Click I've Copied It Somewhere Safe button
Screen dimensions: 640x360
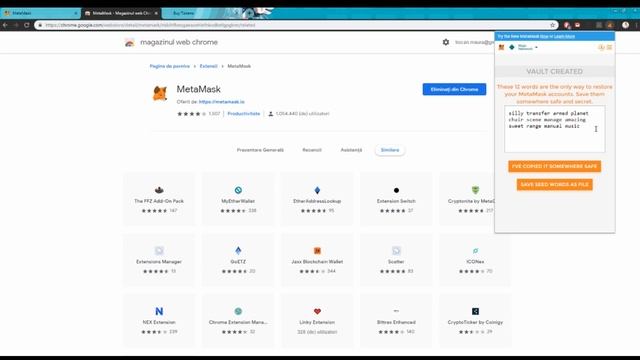tap(554, 166)
